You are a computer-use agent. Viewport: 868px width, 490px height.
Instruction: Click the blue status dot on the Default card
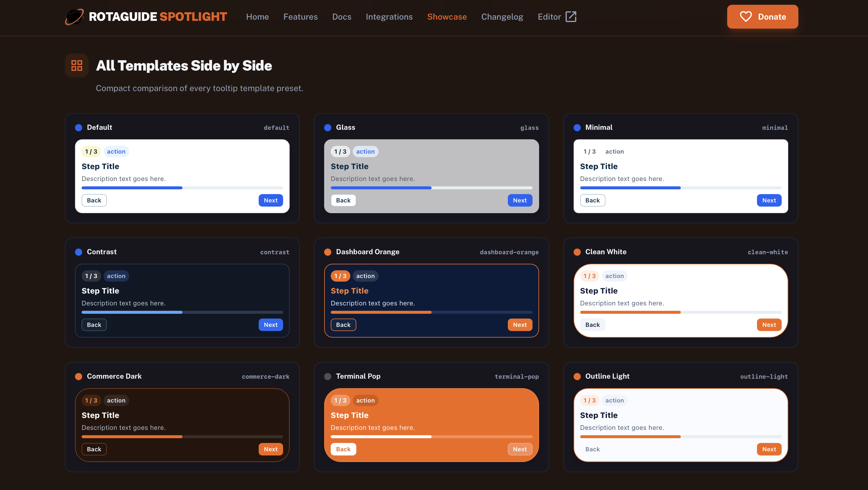click(79, 127)
